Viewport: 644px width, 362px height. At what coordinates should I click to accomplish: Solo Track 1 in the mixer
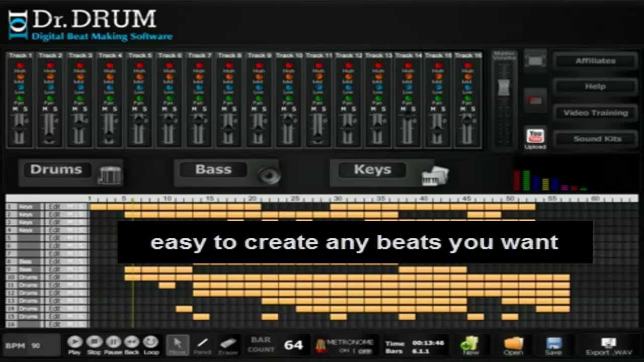point(25,109)
